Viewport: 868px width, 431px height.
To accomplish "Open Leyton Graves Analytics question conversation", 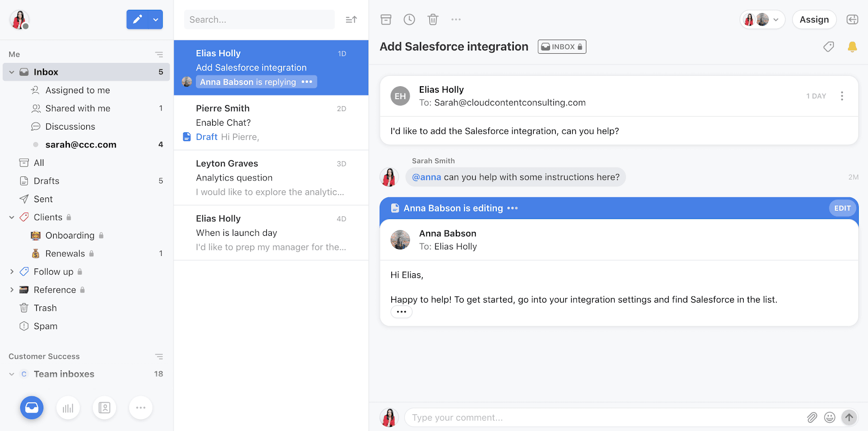I will point(271,178).
